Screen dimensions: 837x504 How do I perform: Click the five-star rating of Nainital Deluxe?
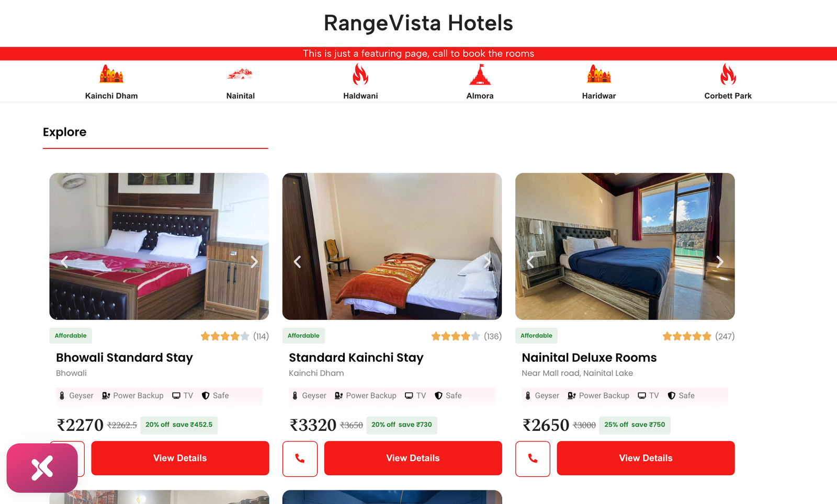(687, 336)
